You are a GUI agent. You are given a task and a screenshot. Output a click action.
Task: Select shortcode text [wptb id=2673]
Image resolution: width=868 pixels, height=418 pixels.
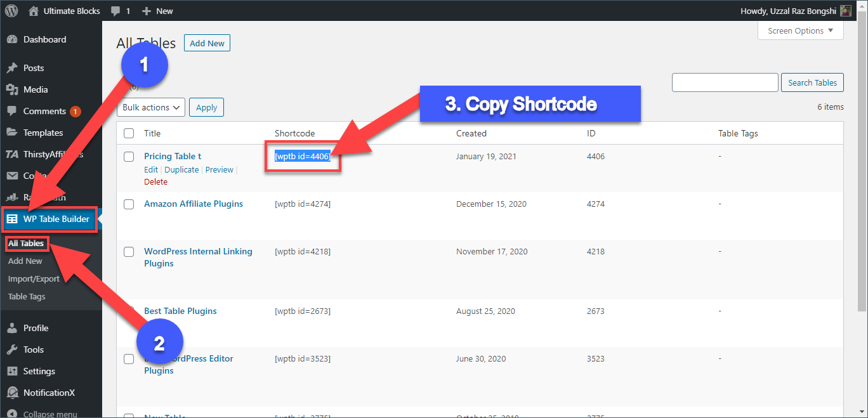click(x=303, y=311)
